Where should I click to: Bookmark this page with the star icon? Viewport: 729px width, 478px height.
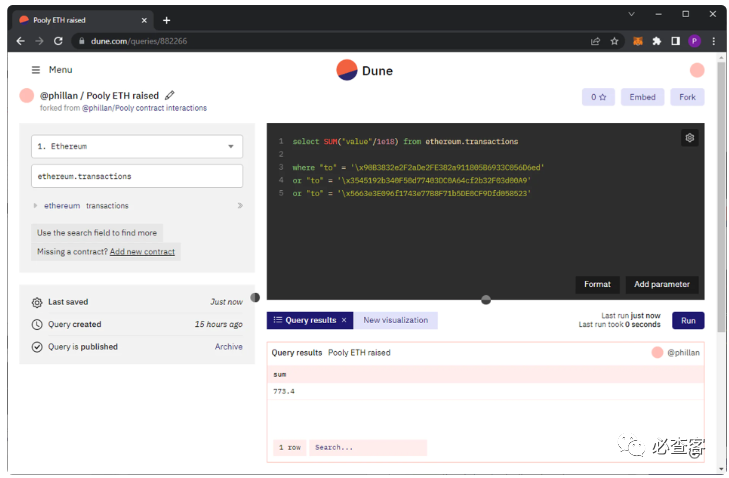(614, 41)
